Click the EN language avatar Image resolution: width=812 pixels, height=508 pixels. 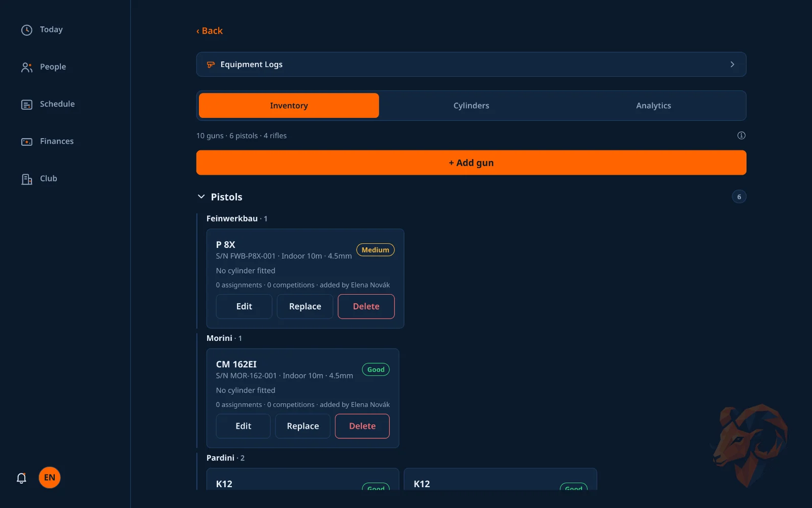[50, 478]
